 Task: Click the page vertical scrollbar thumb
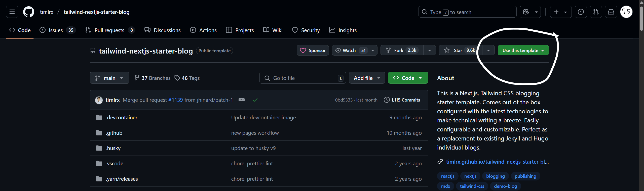(641, 18)
